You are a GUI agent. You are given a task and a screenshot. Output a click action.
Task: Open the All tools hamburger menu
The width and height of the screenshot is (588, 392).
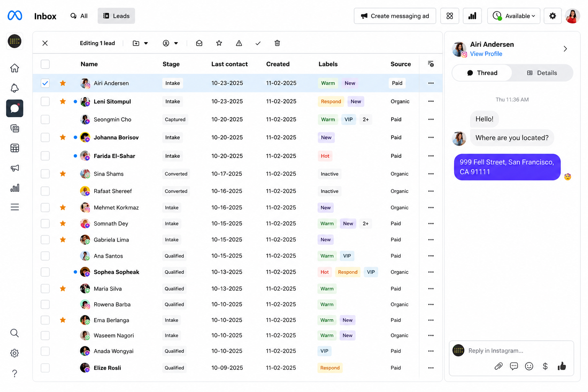point(15,207)
